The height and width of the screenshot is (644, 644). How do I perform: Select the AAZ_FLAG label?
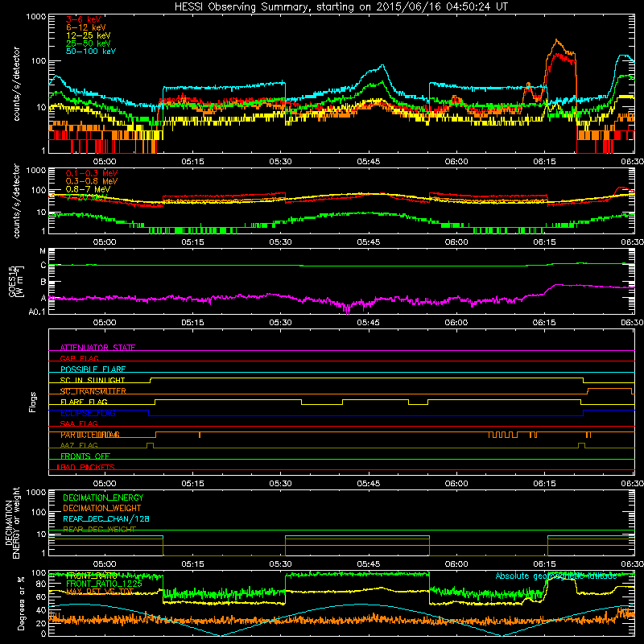coord(79,445)
